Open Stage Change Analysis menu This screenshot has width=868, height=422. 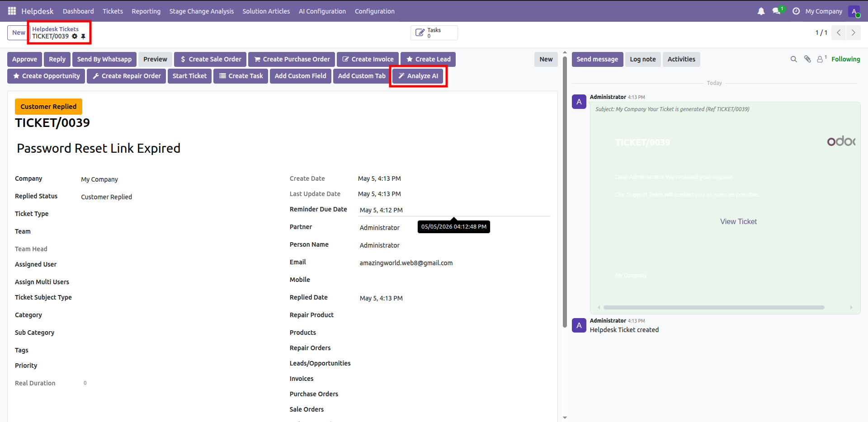coord(202,11)
